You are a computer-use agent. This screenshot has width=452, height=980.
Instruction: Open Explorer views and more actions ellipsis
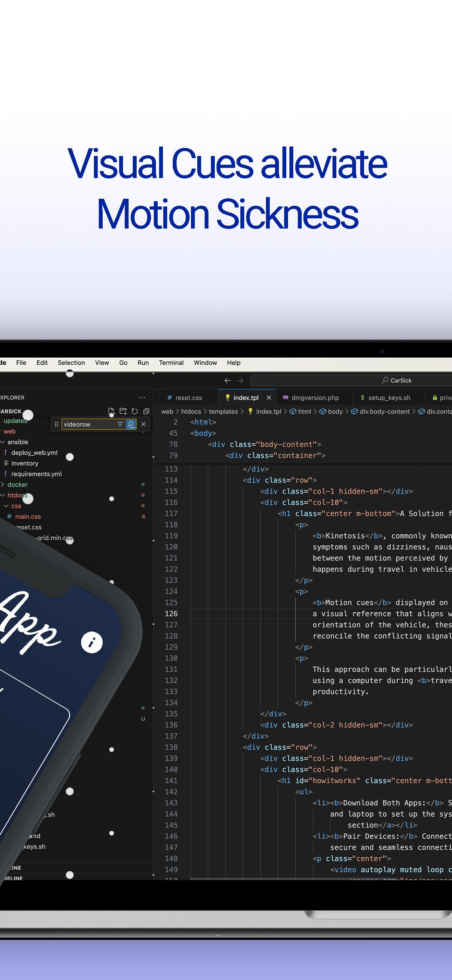pos(142,397)
